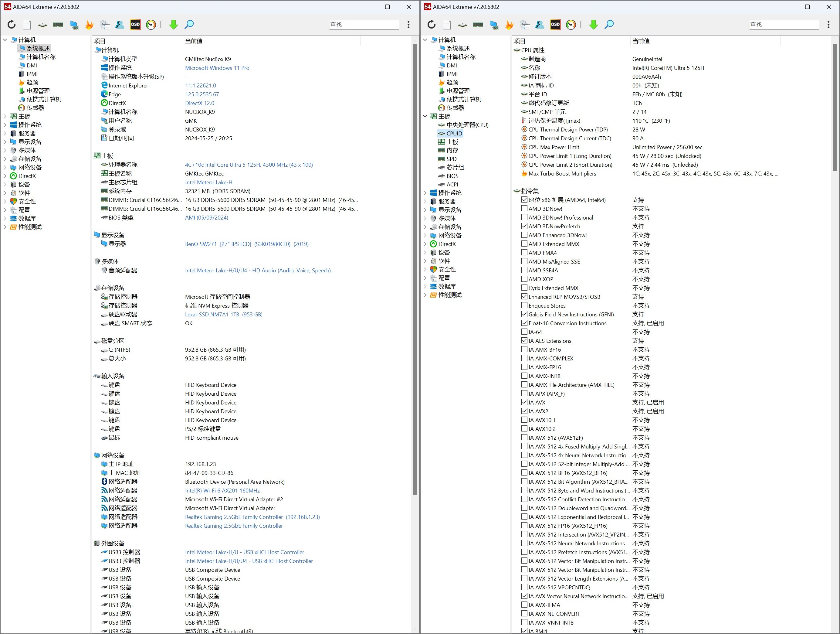840x634 pixels.
Task: Select SPD under 主板 in right tree
Action: 451,159
